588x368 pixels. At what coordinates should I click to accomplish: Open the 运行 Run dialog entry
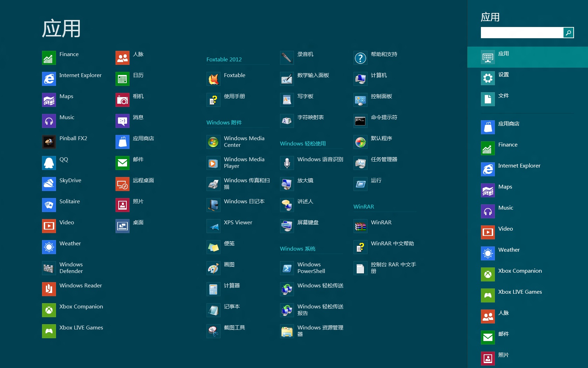coord(368,184)
